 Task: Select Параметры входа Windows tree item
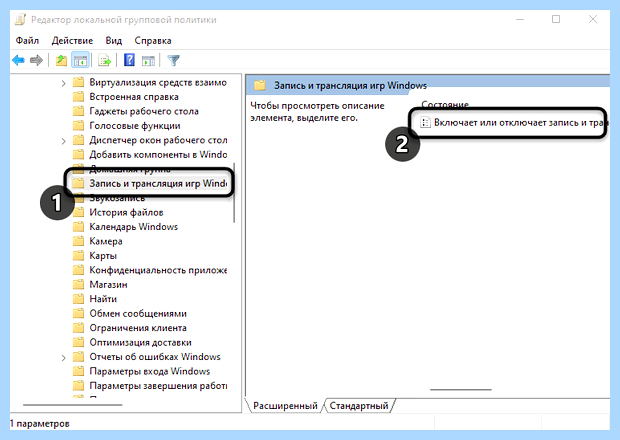[149, 371]
